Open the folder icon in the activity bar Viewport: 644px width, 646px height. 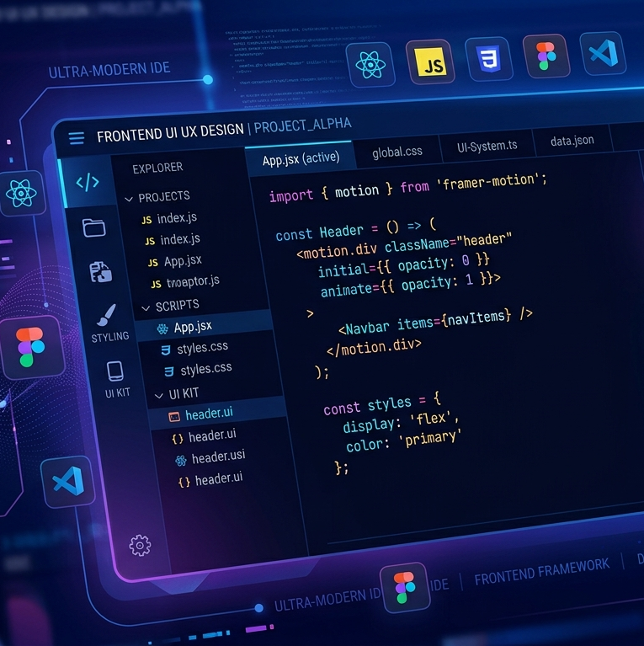click(x=94, y=227)
